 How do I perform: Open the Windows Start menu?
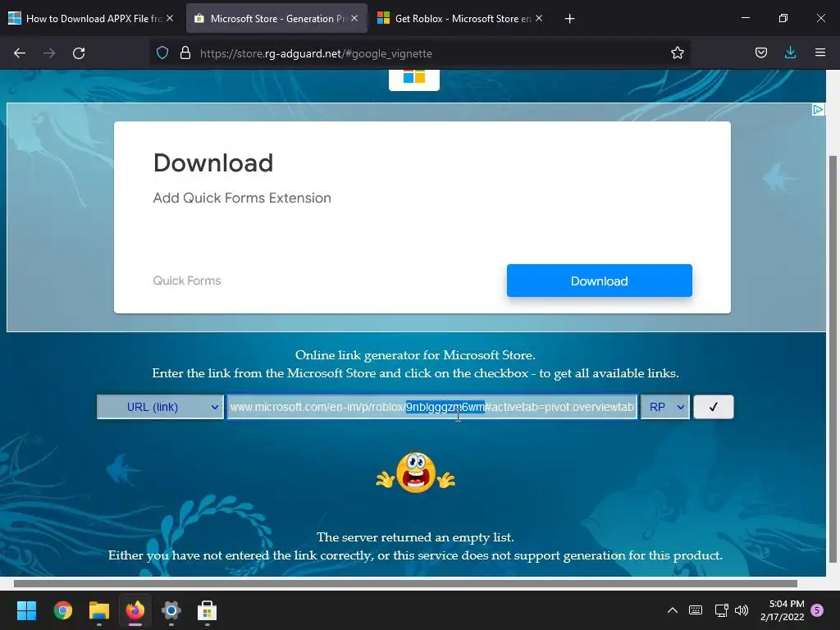26,610
